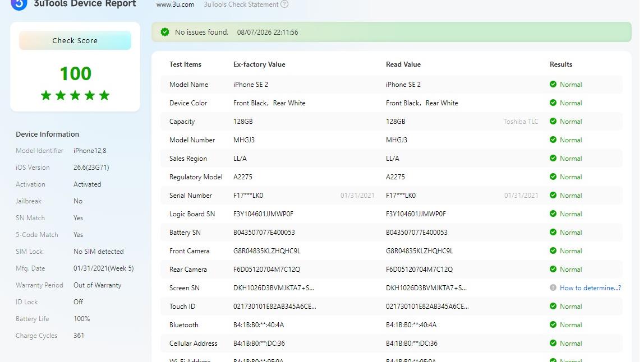Viewport: 644px width, 362px height.
Task: Click ID Lock value Off
Action: [78, 302]
